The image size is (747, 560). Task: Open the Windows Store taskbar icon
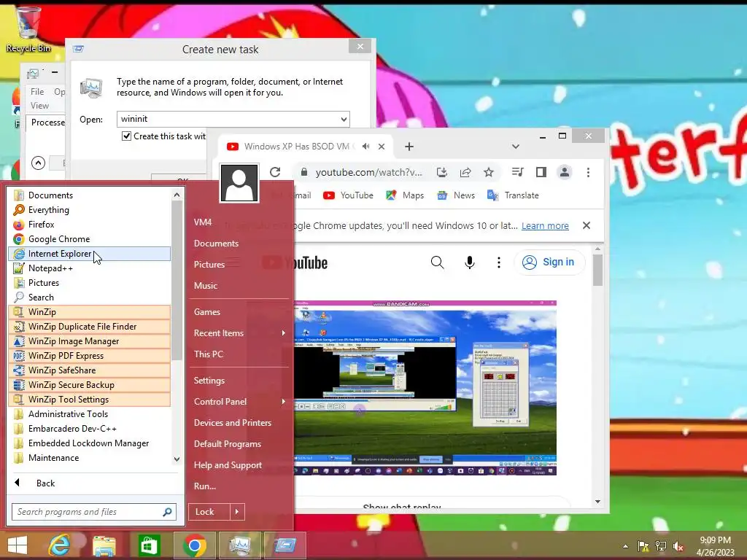(x=149, y=545)
